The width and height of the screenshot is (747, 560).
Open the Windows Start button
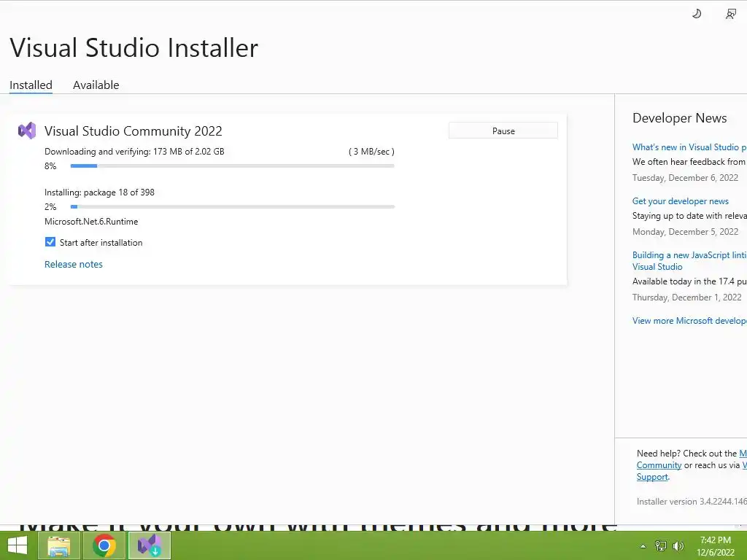pos(18,545)
